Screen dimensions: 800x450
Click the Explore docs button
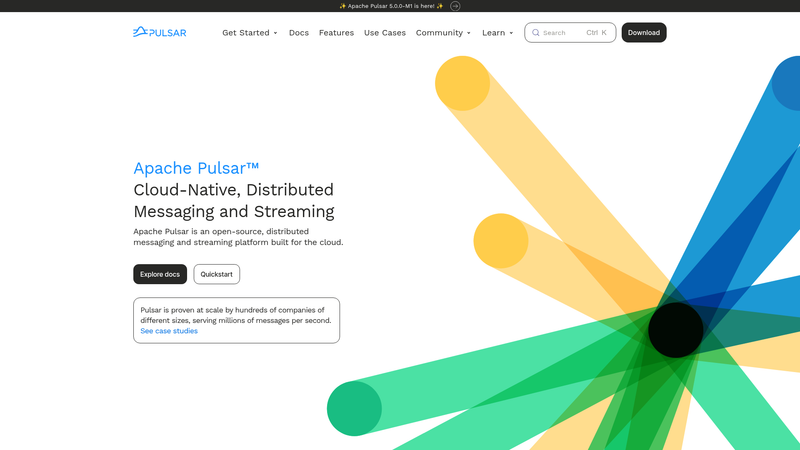(160, 274)
